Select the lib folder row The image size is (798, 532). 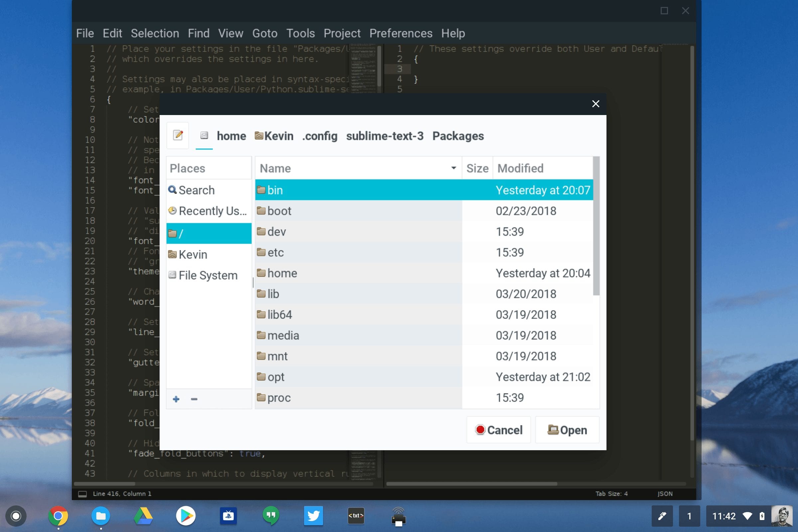click(424, 294)
